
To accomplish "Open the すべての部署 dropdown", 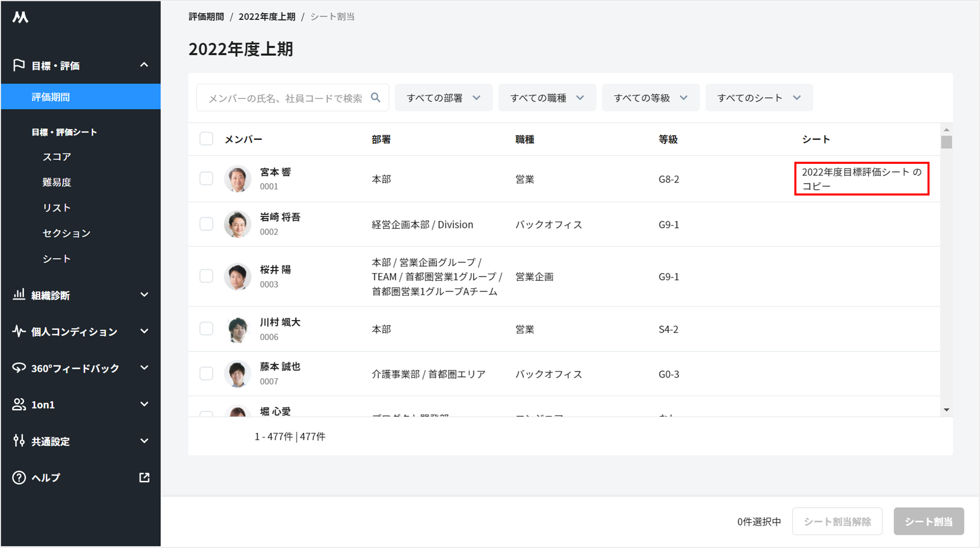I will (x=443, y=98).
